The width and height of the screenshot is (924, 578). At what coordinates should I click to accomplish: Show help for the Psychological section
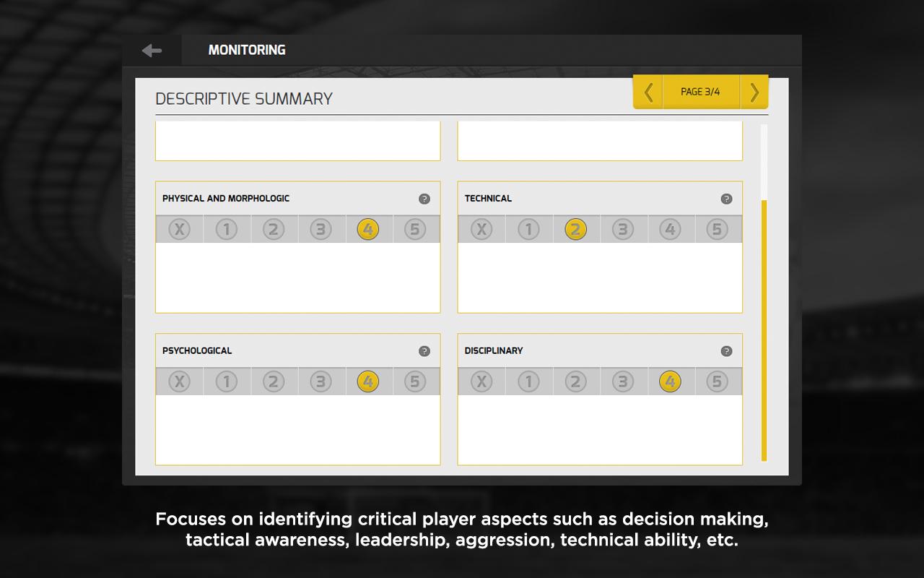[x=424, y=351]
